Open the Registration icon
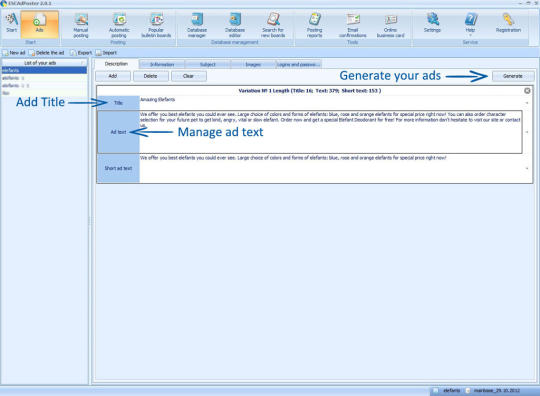The height and width of the screenshot is (396, 540). [508, 23]
